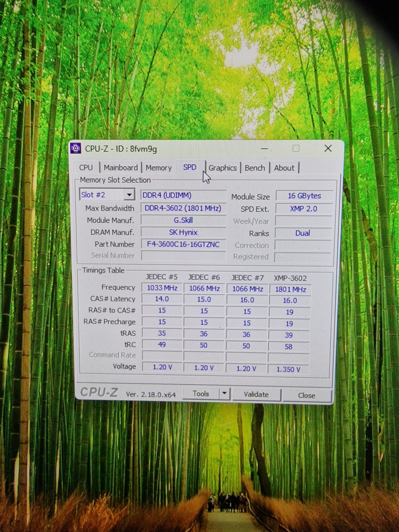Show the Graphics tab
Viewport: 399px width, 532px height.
(x=222, y=168)
